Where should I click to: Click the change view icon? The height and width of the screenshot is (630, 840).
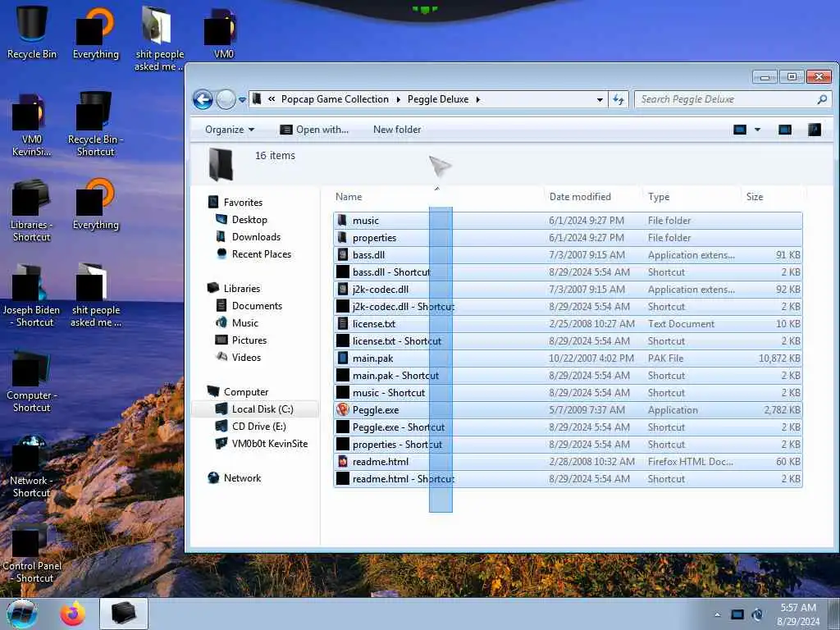coord(740,130)
